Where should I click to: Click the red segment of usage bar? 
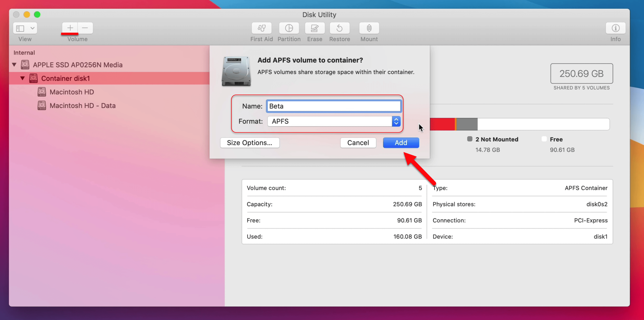point(442,124)
